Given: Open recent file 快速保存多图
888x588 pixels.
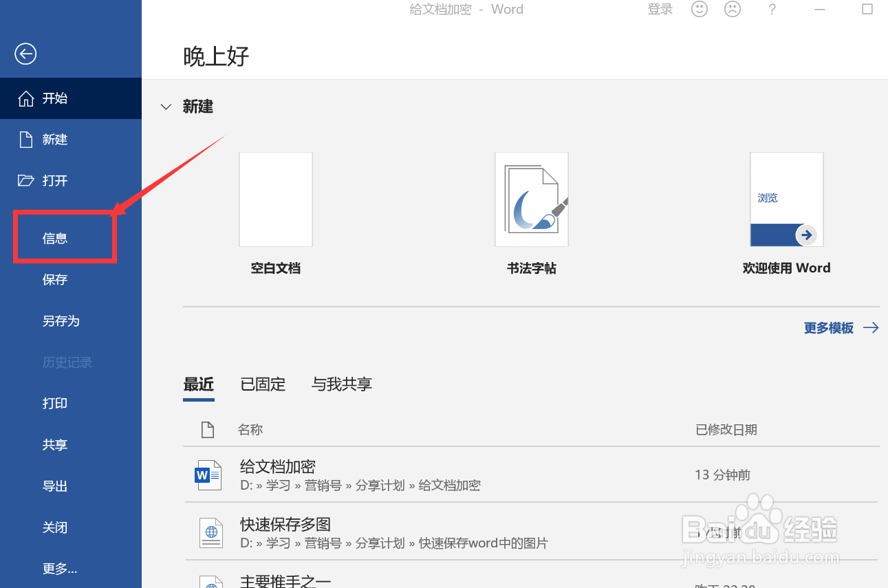Looking at the screenshot, I should point(531,532).
